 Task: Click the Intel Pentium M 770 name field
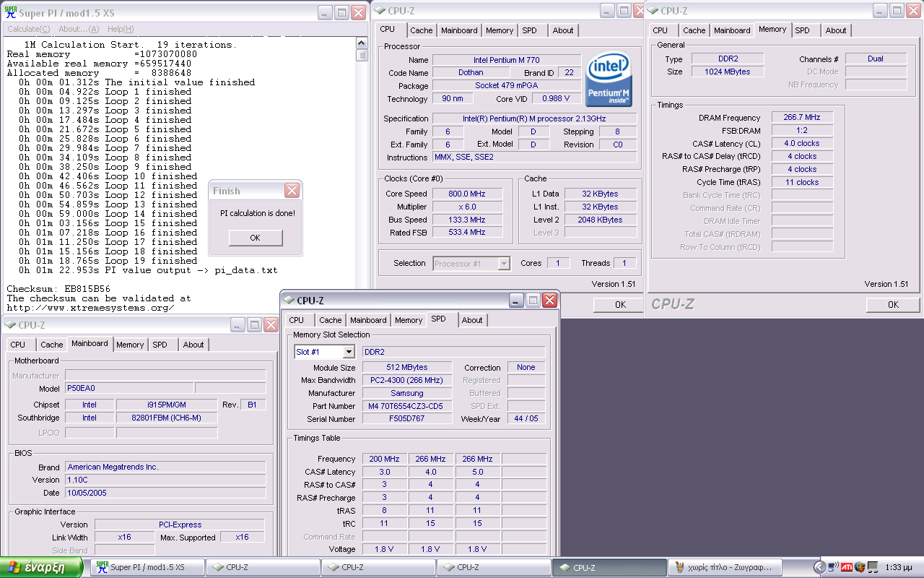(x=507, y=60)
